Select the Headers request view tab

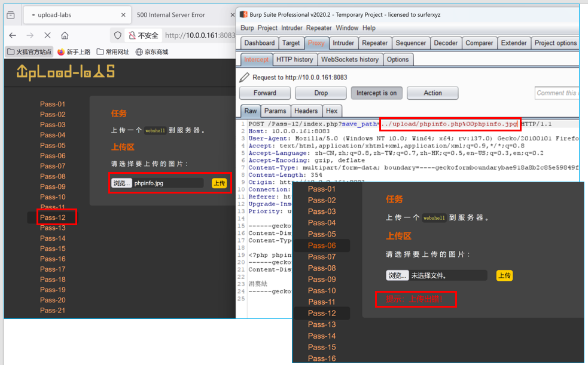tap(306, 111)
